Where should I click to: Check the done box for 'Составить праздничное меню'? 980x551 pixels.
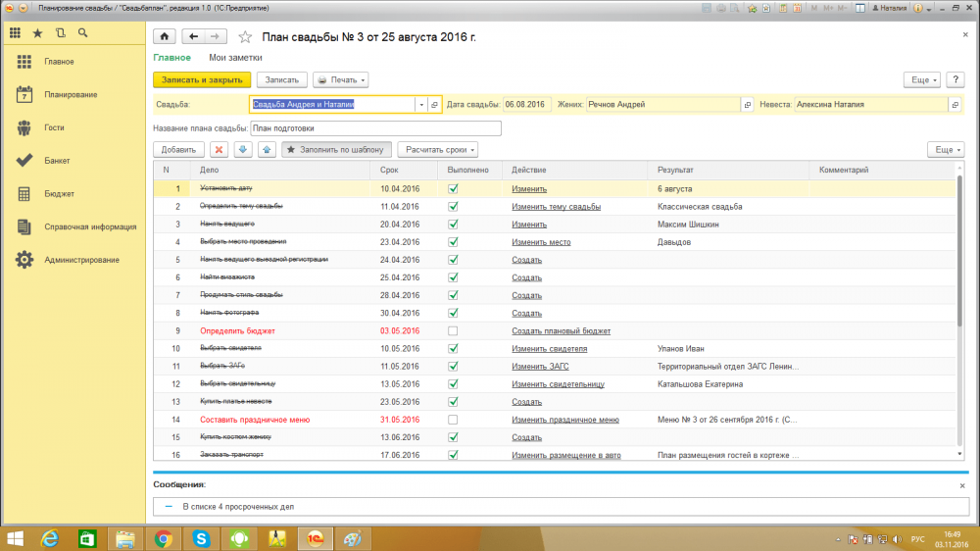[x=453, y=420]
